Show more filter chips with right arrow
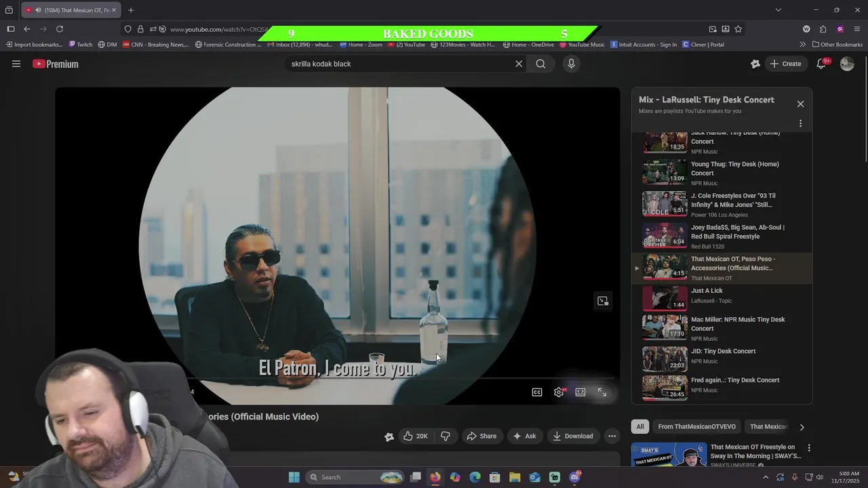The width and height of the screenshot is (868, 488). [x=802, y=427]
